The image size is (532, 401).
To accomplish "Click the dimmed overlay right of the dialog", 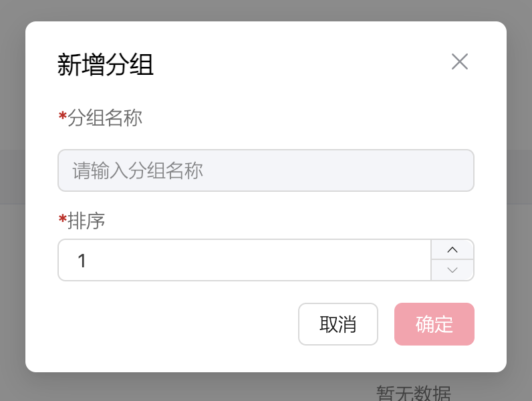I will (x=519, y=200).
